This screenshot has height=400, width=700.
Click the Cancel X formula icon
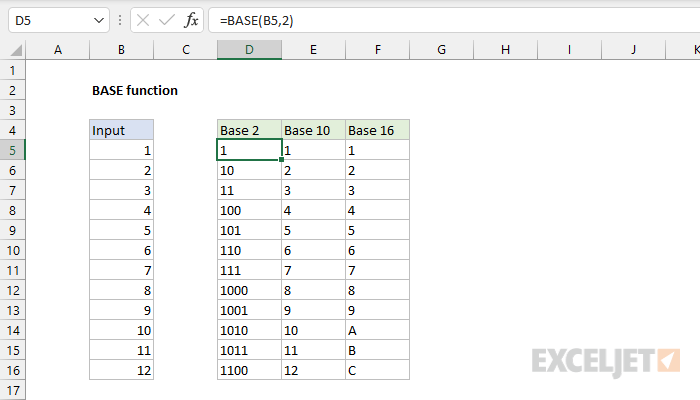[x=143, y=21]
